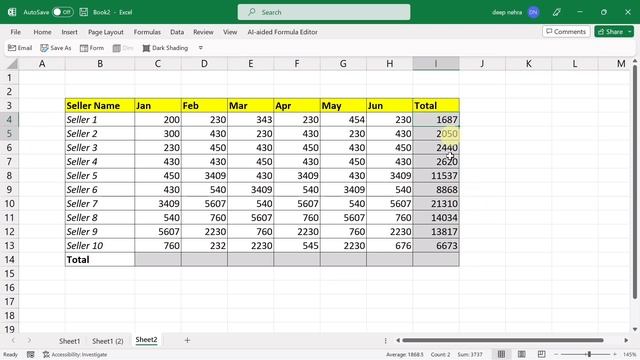Click cell with value 343
This screenshot has height=360, width=640.
251,120
